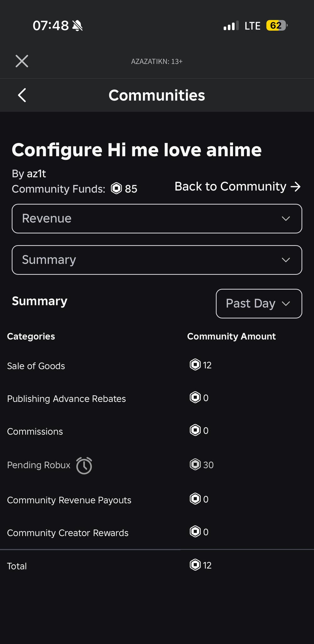This screenshot has height=644, width=314.
Task: Tap the battery indicator showing 62
Action: tap(276, 25)
